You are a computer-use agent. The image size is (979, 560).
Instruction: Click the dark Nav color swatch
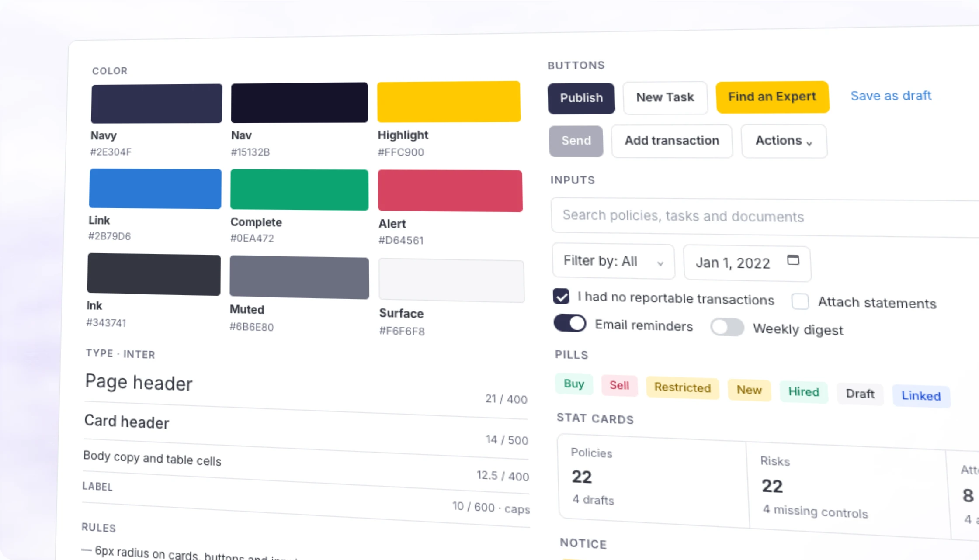[x=299, y=103]
